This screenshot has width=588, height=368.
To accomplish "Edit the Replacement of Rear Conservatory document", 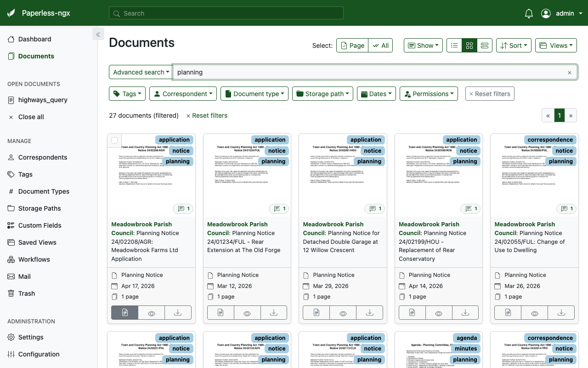I will 412,312.
